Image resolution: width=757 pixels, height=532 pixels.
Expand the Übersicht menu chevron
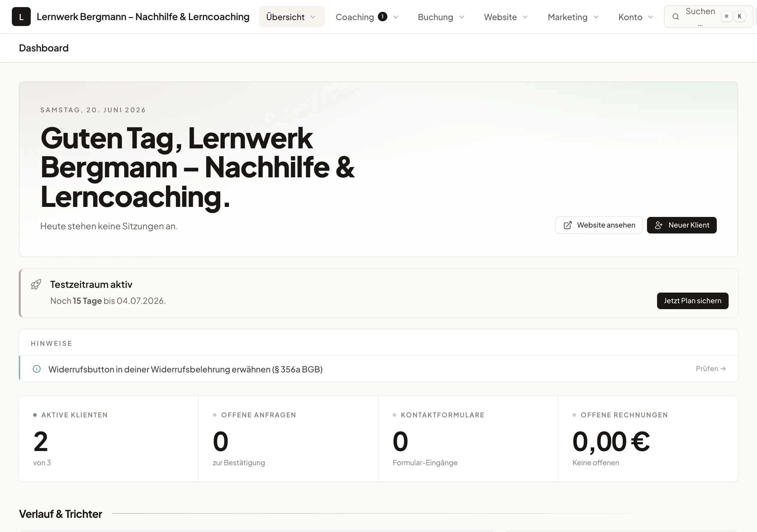(x=313, y=17)
